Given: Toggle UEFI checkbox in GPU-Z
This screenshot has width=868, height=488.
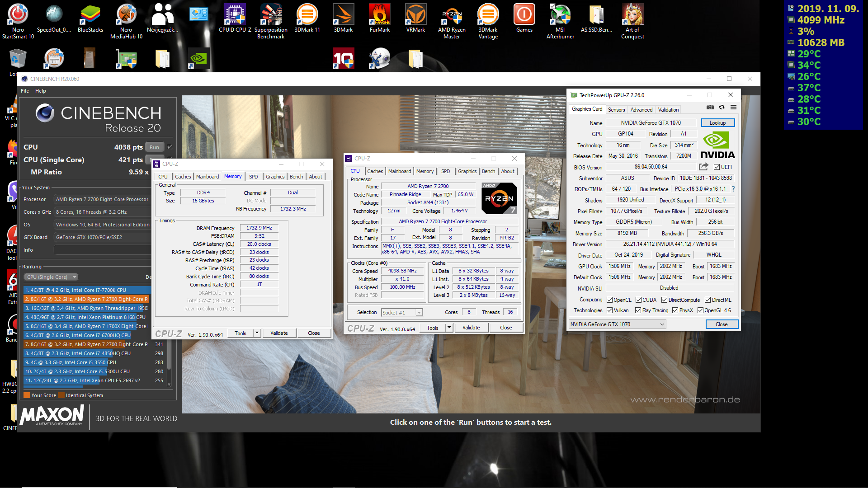Looking at the screenshot, I should (x=717, y=167).
